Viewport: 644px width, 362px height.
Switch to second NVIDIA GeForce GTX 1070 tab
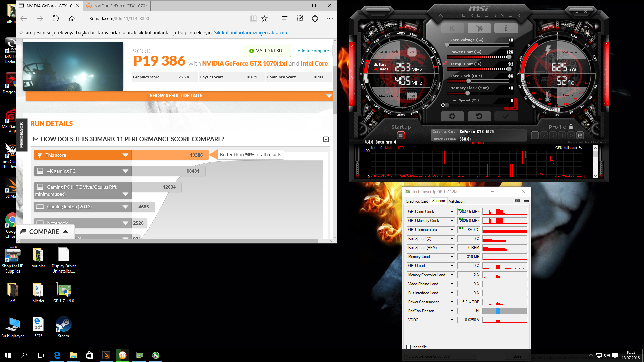(x=116, y=6)
